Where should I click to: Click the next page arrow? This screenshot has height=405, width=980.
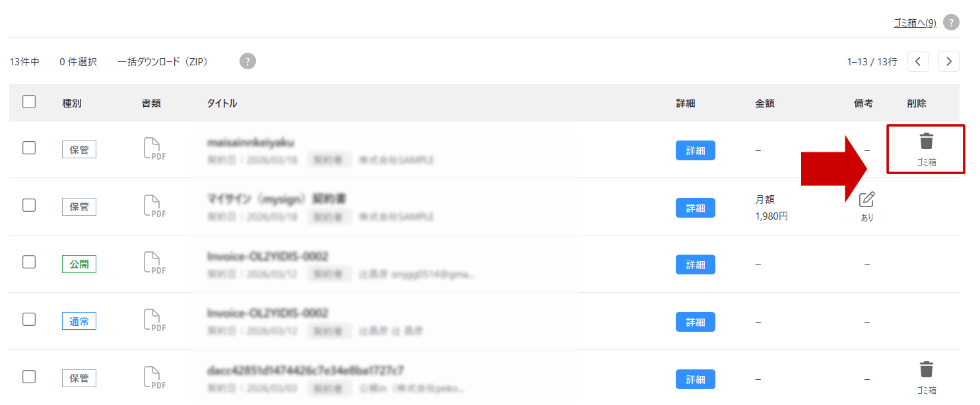[948, 61]
